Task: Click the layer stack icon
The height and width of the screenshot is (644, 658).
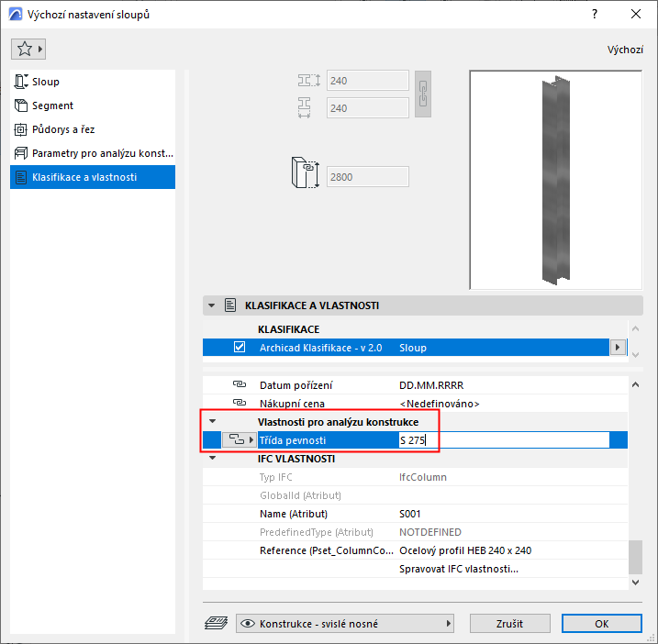Action: [216, 623]
